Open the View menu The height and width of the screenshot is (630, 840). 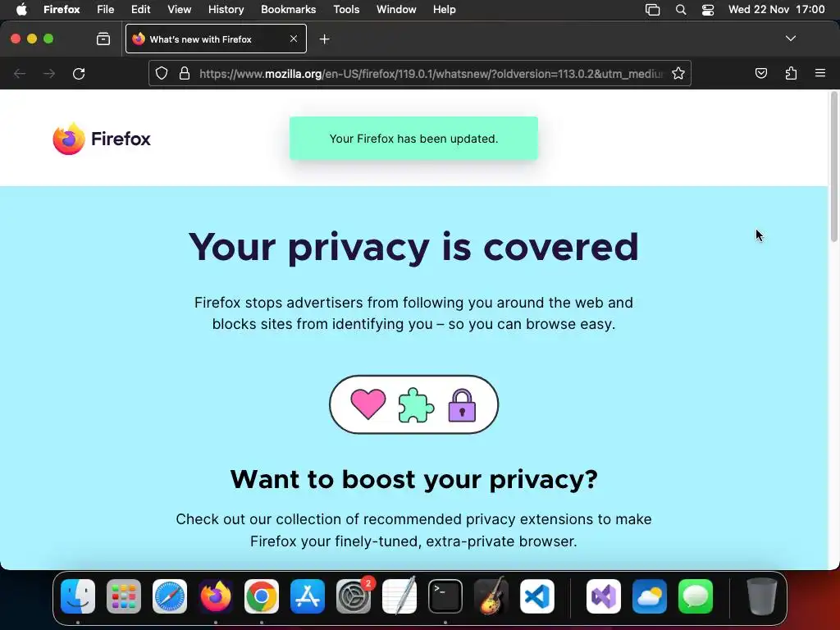click(x=179, y=10)
